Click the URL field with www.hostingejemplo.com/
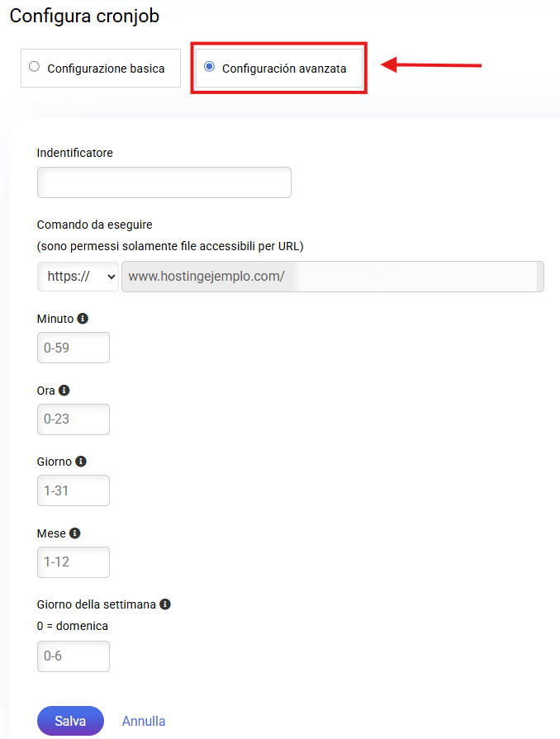 [332, 277]
